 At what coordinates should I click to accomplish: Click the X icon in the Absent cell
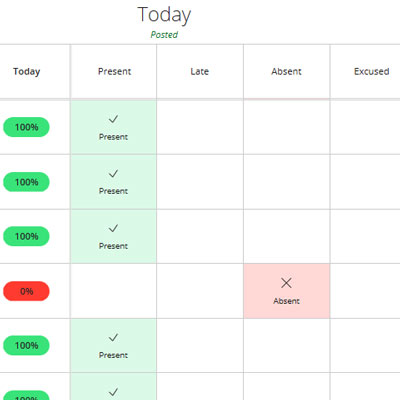click(x=286, y=283)
